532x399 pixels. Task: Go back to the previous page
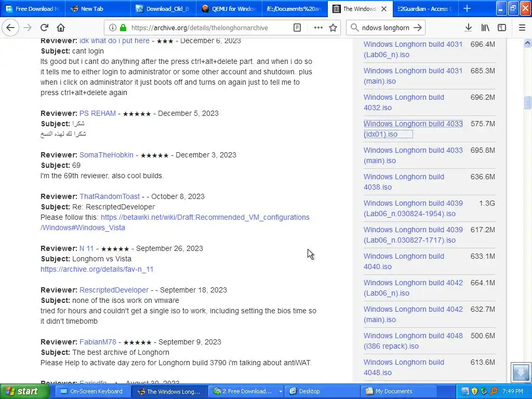click(10, 28)
